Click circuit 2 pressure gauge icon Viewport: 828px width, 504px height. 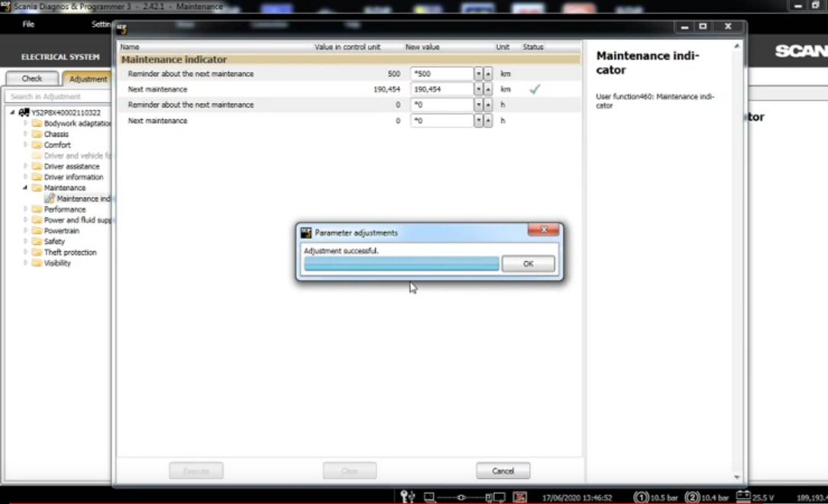[x=692, y=497]
